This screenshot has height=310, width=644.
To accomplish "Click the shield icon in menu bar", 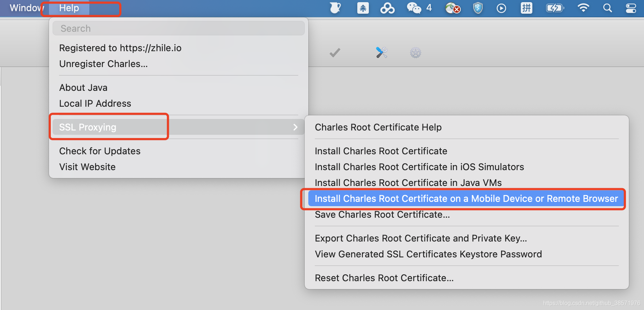I will (478, 8).
